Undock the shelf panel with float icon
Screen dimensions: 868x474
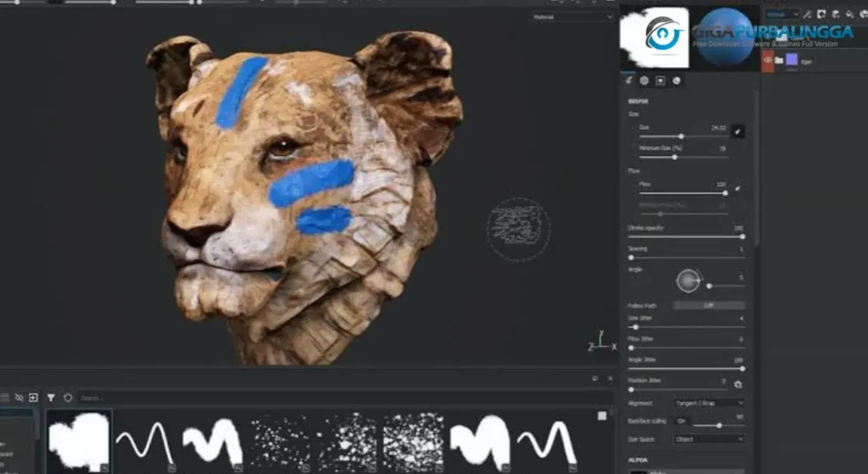click(594, 379)
